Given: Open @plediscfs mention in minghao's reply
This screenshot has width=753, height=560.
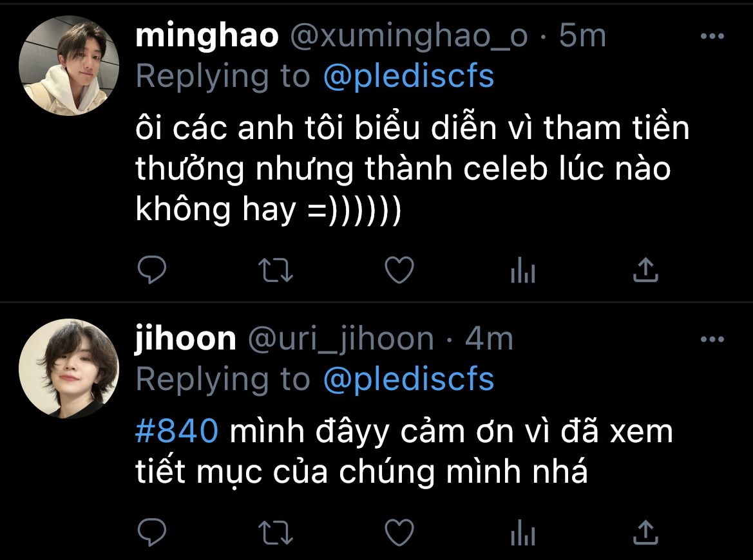Looking at the screenshot, I should point(408,77).
